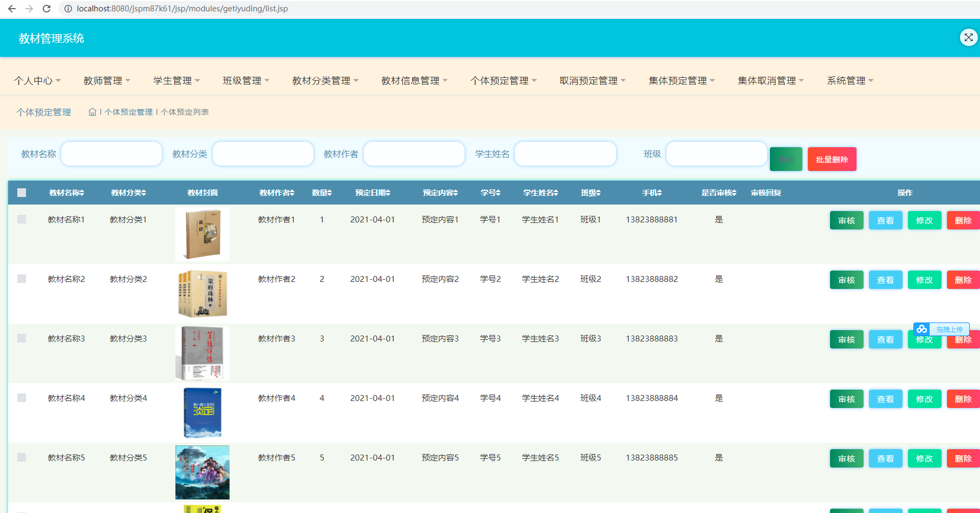Click 审核 button for 教材名称2
The image size is (980, 513).
(847, 280)
